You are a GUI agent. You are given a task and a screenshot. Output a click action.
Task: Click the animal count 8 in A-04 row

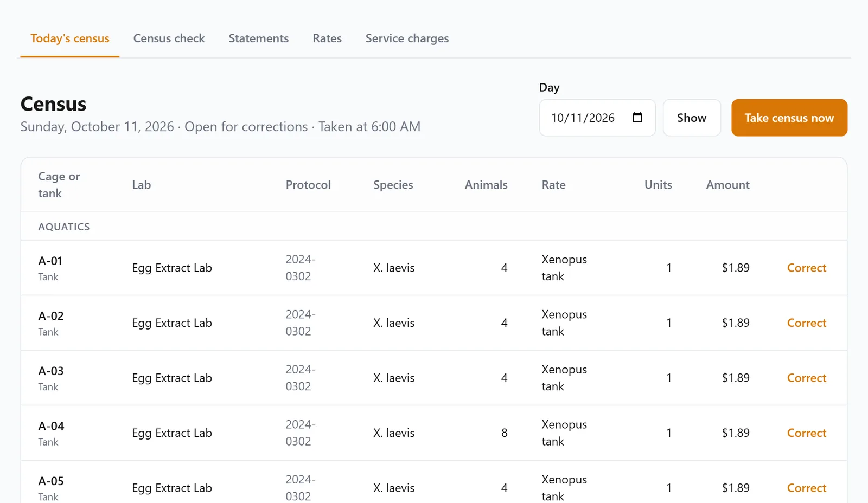coord(504,433)
